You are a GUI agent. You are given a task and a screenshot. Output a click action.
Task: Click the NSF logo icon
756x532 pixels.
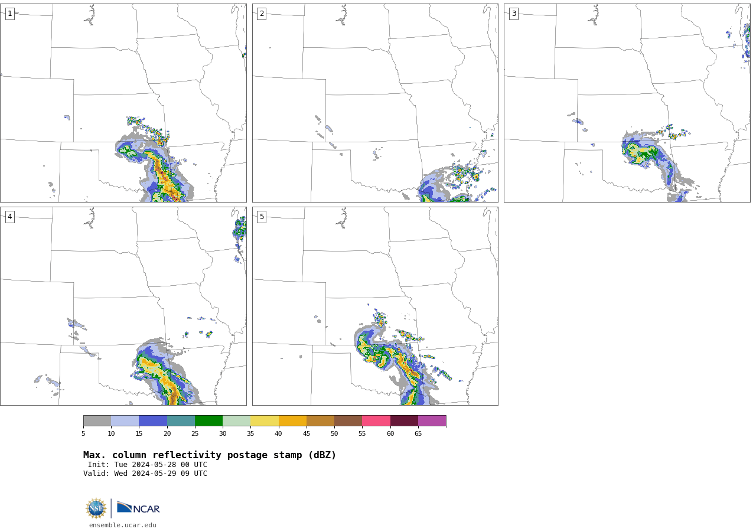coord(96,508)
